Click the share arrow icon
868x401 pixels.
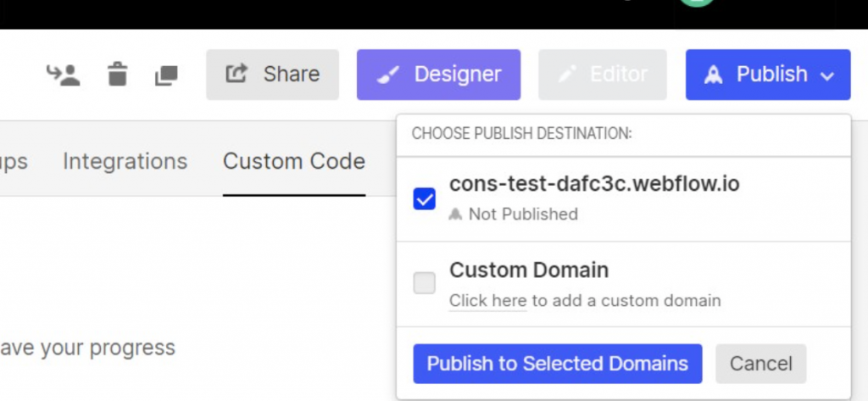pos(236,75)
